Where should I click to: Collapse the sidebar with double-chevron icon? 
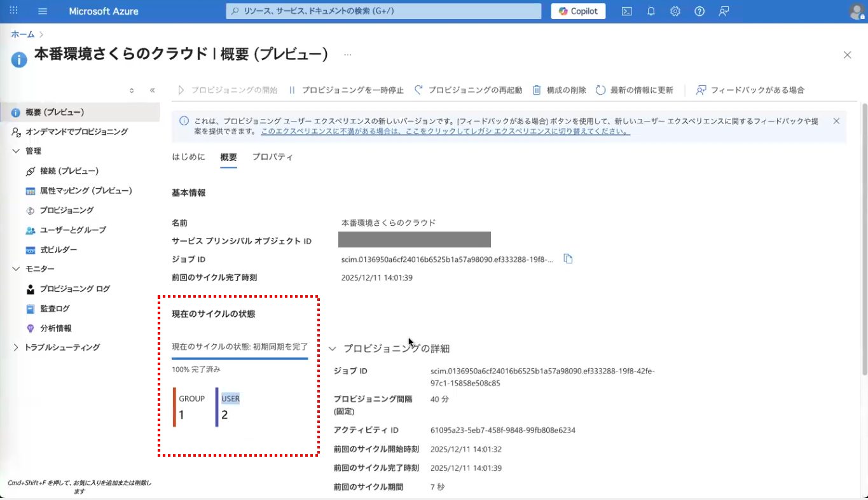(153, 90)
